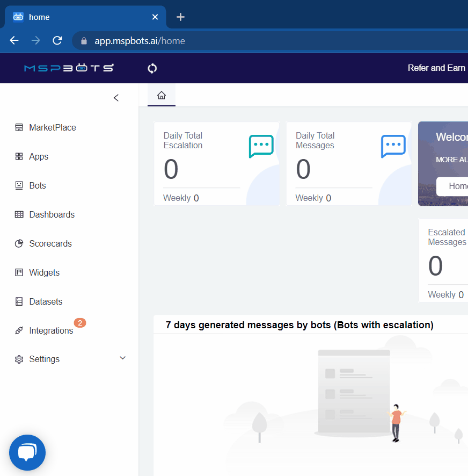This screenshot has width=468, height=476.
Task: Open the Settings menu item
Action: [45, 359]
